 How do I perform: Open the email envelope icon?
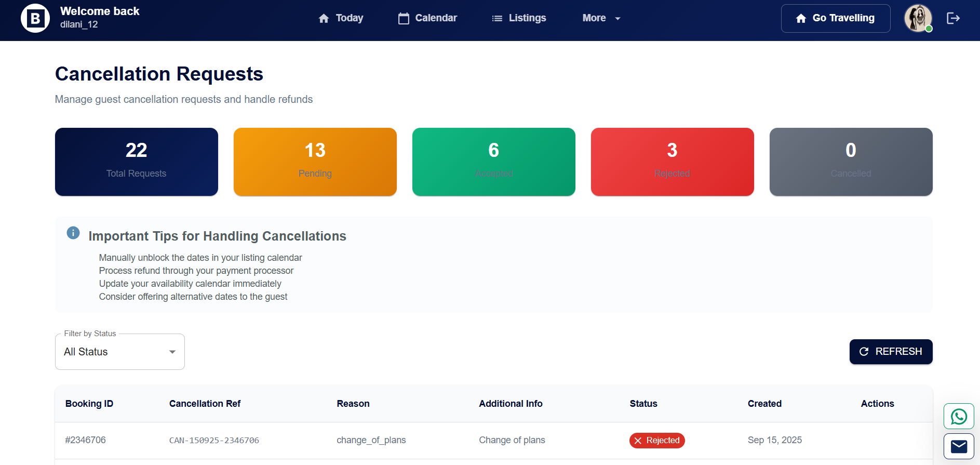[958, 446]
